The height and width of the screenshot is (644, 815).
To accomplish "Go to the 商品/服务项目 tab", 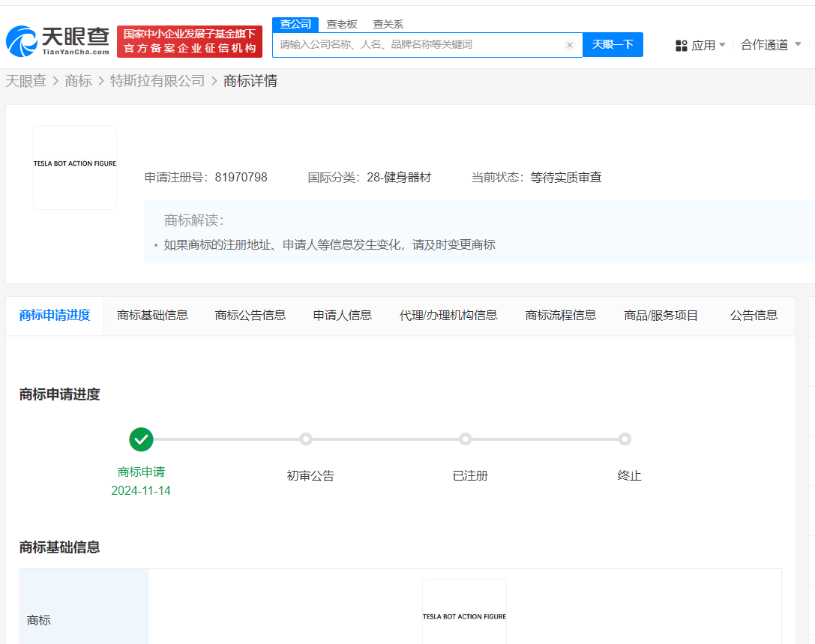I will pos(661,315).
